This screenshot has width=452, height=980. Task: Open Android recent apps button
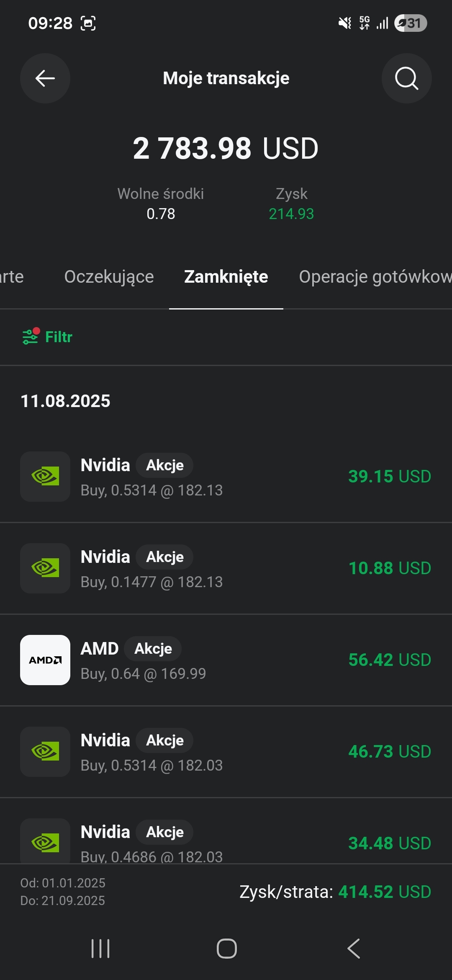[x=100, y=949]
